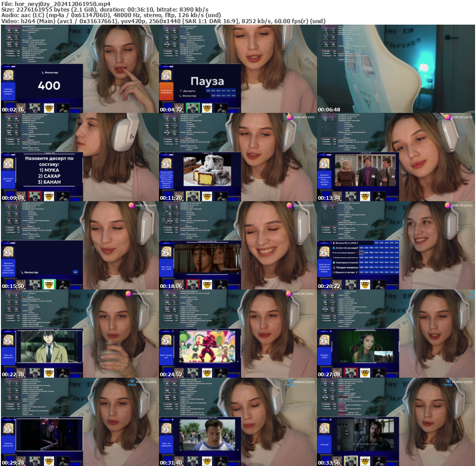Click the strawberry icon beside the Десерты category
The image size is (476, 466).
point(180,91)
